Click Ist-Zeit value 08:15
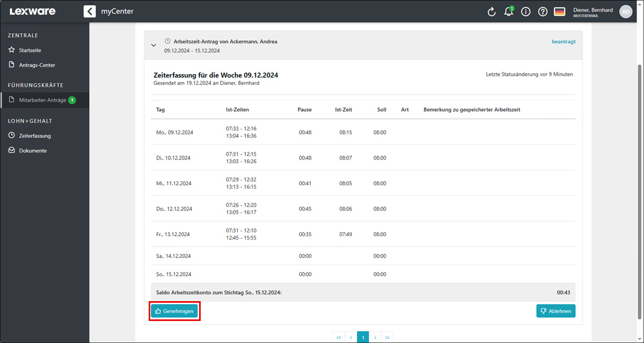This screenshot has width=644, height=343. (346, 132)
